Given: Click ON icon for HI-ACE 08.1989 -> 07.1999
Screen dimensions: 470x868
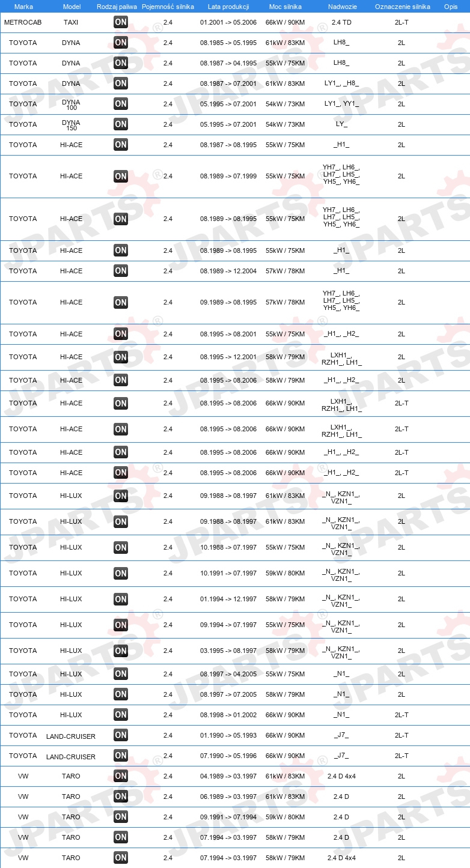Looking at the screenshot, I should click(x=121, y=176).
